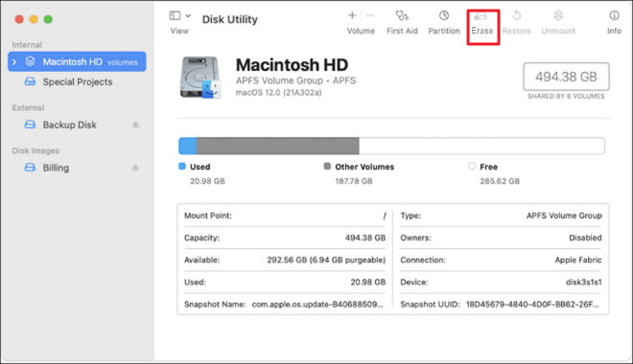Image resolution: width=633 pixels, height=364 pixels.
Task: Click the '285.62 GB' free value
Action: click(x=500, y=181)
